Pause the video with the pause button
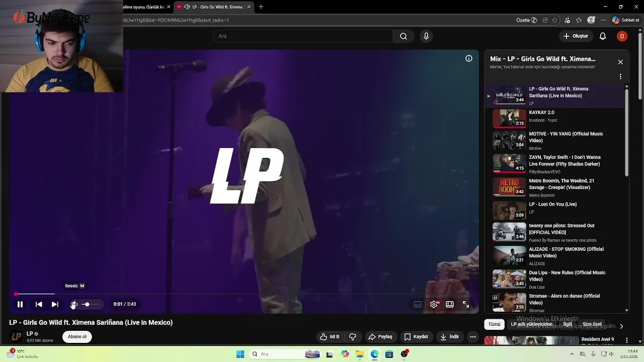The height and width of the screenshot is (362, 644). point(20,304)
